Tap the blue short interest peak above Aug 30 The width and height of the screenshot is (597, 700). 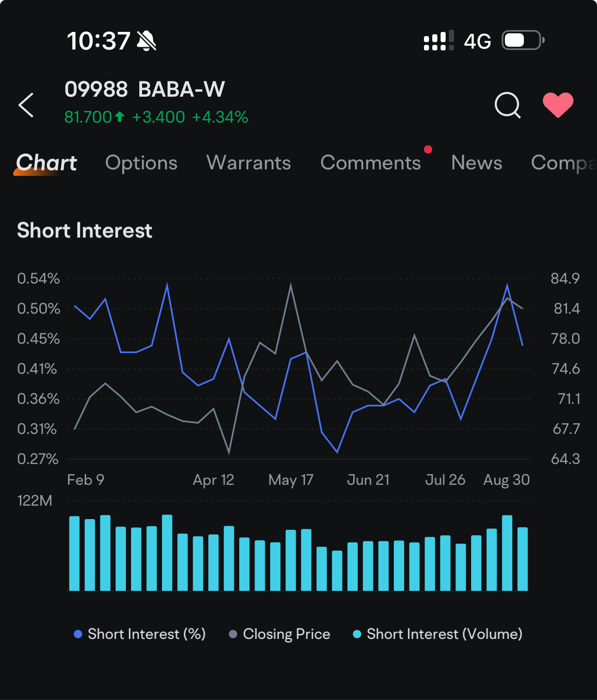507,286
